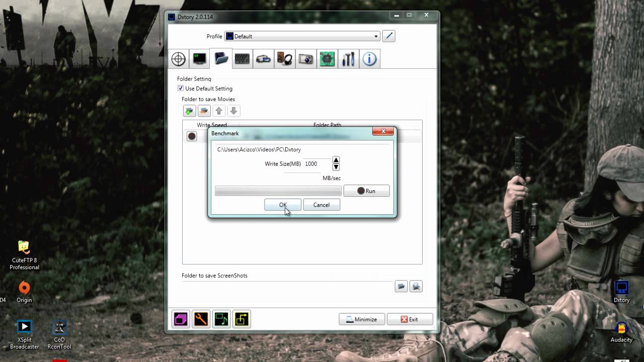Click the Run benchmark button
Screen dimensions: 644x362
pos(366,191)
